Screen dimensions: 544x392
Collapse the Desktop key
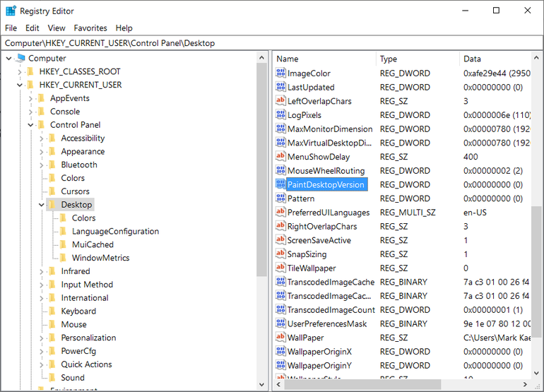click(x=41, y=205)
